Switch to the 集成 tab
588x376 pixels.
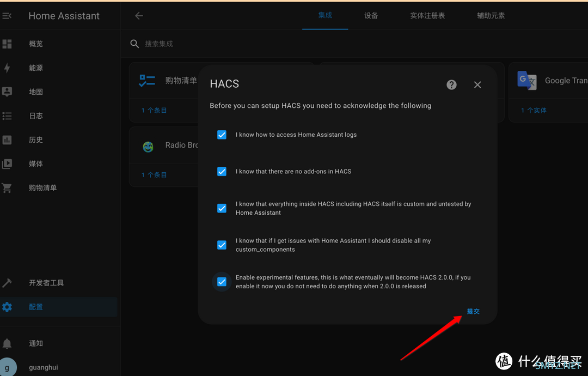(x=325, y=15)
